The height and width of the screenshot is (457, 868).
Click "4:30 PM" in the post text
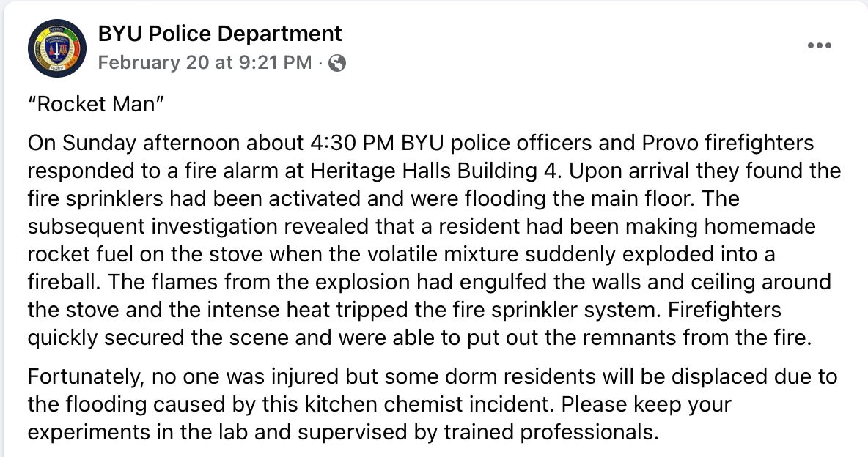tap(337, 143)
